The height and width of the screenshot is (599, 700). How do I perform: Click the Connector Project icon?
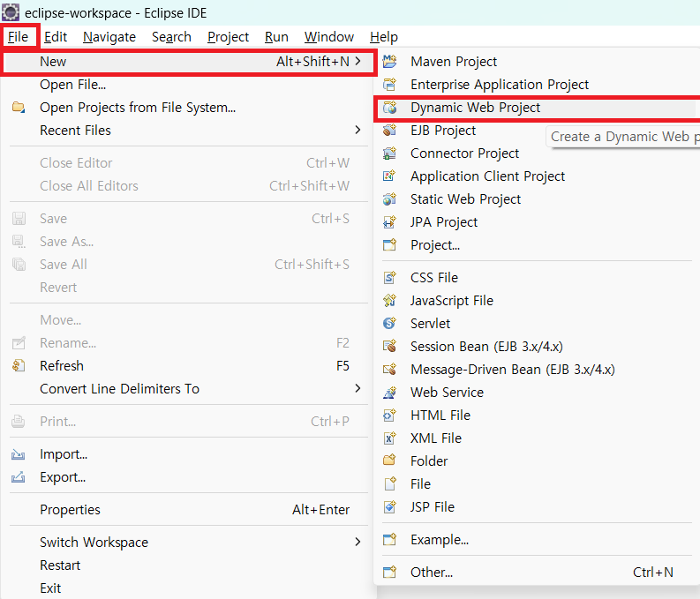click(x=390, y=153)
